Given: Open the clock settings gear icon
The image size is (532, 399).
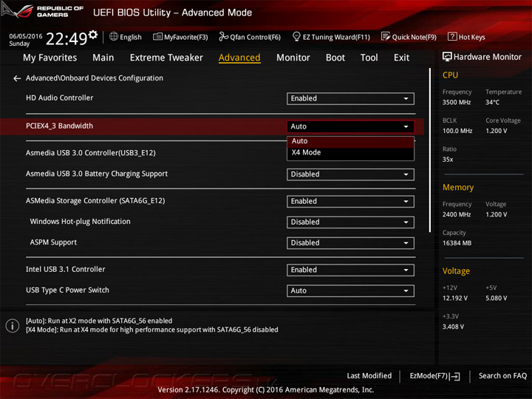Looking at the screenshot, I should tap(93, 34).
